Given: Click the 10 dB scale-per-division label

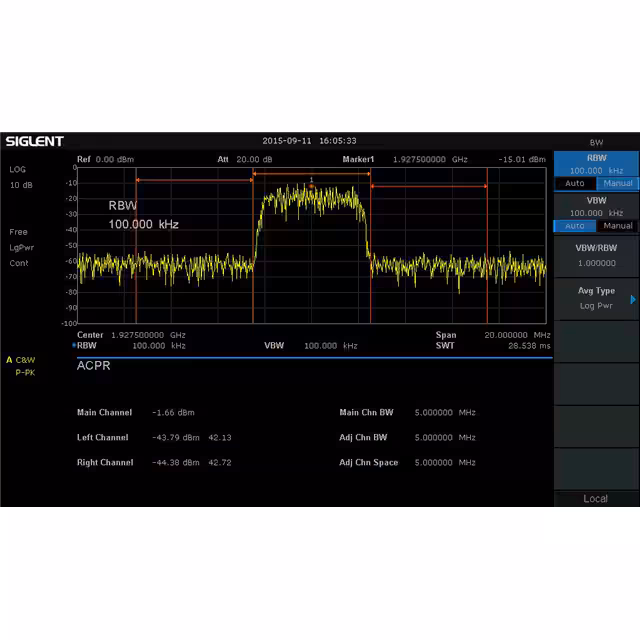Looking at the screenshot, I should click(21, 185).
